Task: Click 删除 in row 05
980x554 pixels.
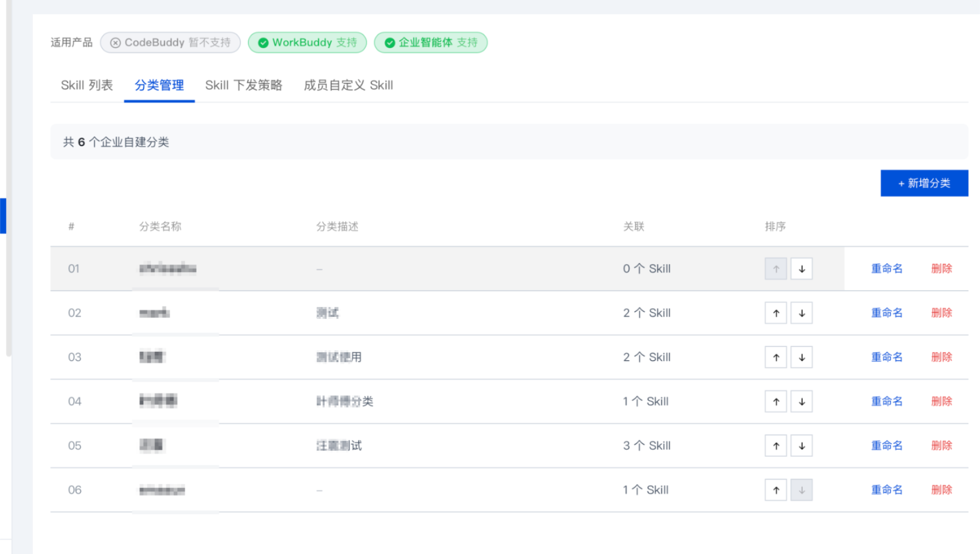Action: (x=941, y=446)
